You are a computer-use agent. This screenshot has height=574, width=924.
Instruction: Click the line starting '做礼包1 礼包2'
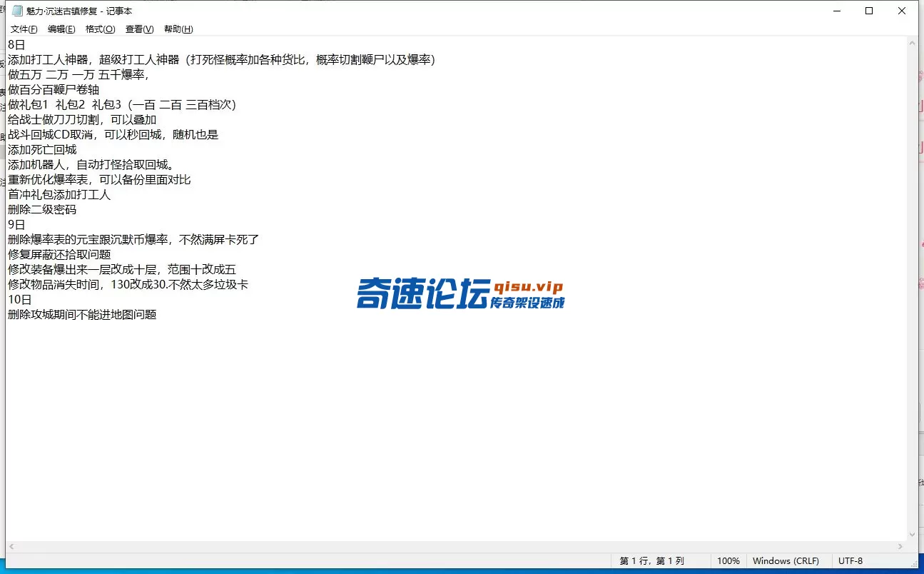[x=122, y=104]
